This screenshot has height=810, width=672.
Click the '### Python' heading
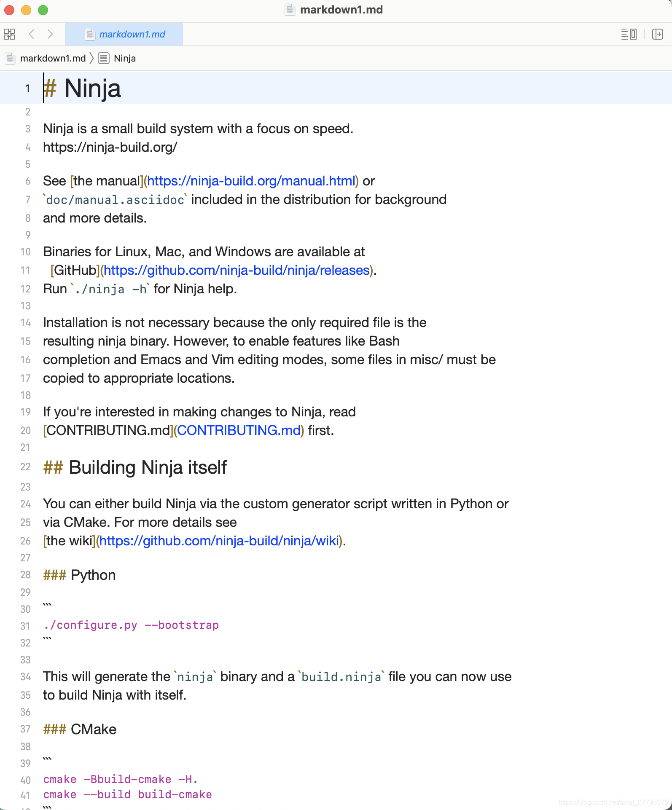(x=79, y=575)
